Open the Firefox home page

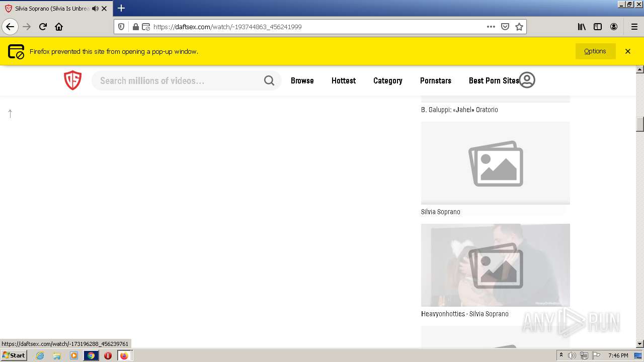[x=59, y=27]
